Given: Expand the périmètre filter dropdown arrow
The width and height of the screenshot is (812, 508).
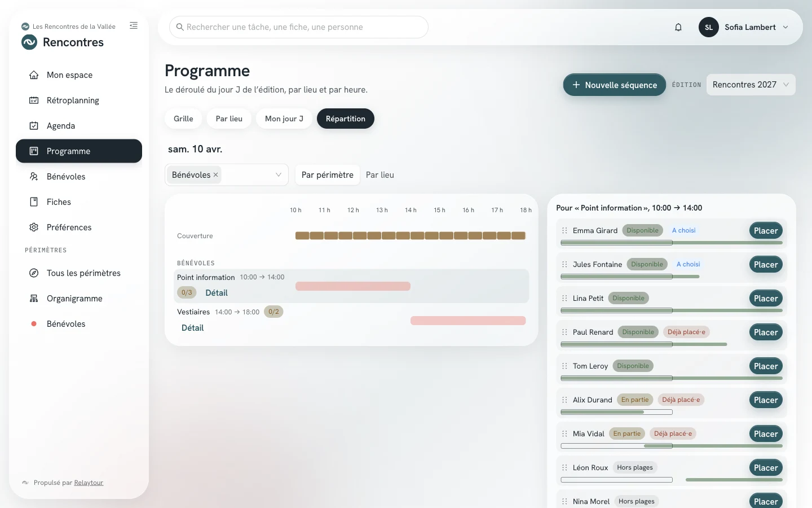Looking at the screenshot, I should coord(279,175).
